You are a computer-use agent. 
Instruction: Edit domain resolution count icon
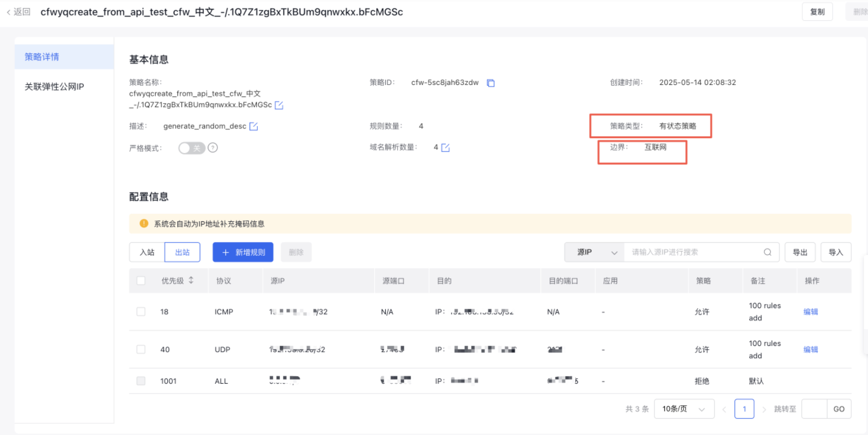coord(445,148)
